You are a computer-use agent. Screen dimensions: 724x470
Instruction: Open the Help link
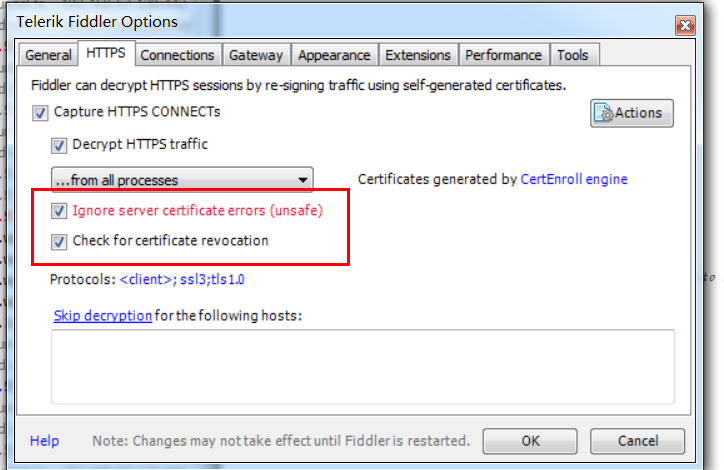[44, 441]
